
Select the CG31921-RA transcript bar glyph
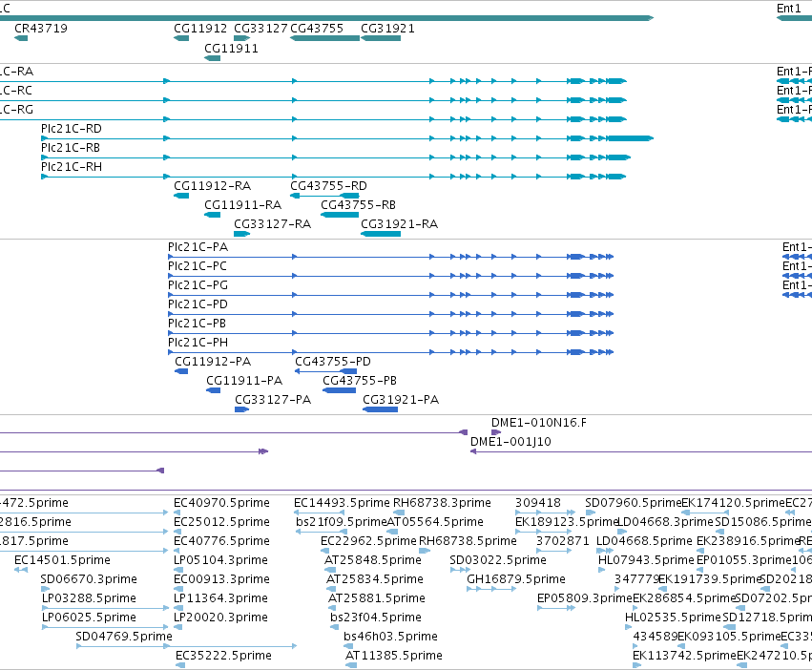click(x=381, y=234)
